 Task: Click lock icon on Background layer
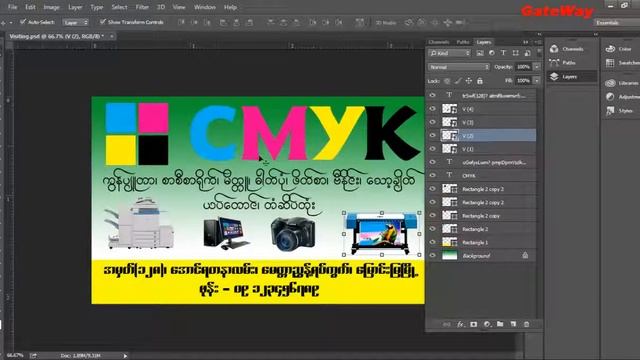click(525, 256)
